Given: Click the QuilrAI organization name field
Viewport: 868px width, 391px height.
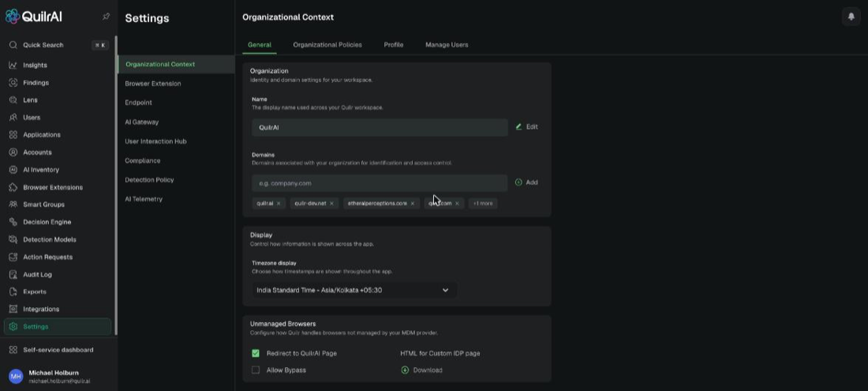Looking at the screenshot, I should pos(380,127).
